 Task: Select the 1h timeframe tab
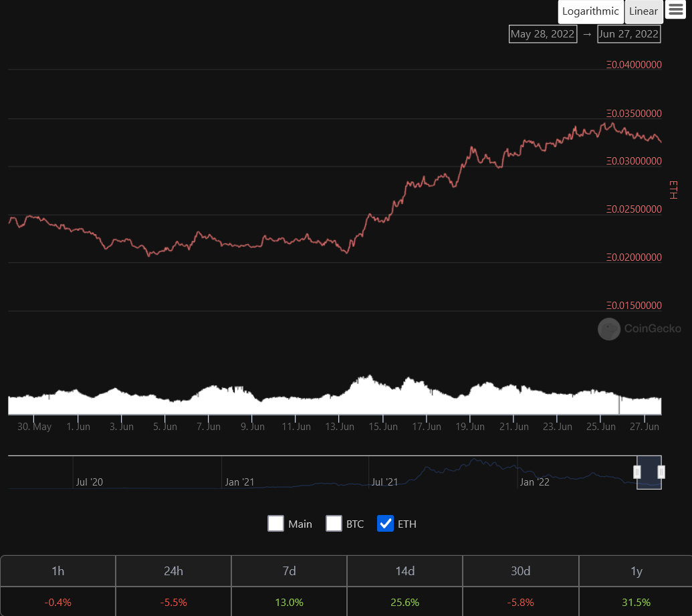pos(57,571)
